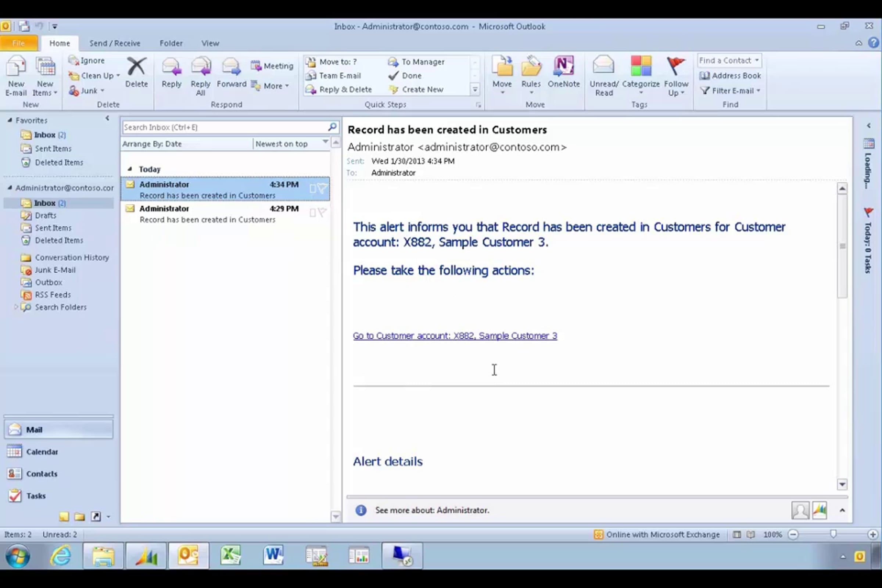
Task: Toggle the follow-up flag on the 4:34 PM message
Action: click(x=322, y=188)
